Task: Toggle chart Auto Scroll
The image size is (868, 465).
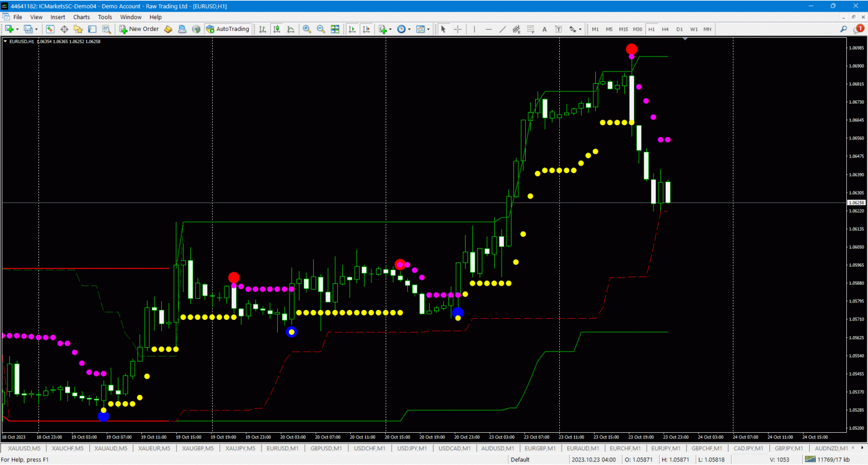Action: [x=352, y=29]
